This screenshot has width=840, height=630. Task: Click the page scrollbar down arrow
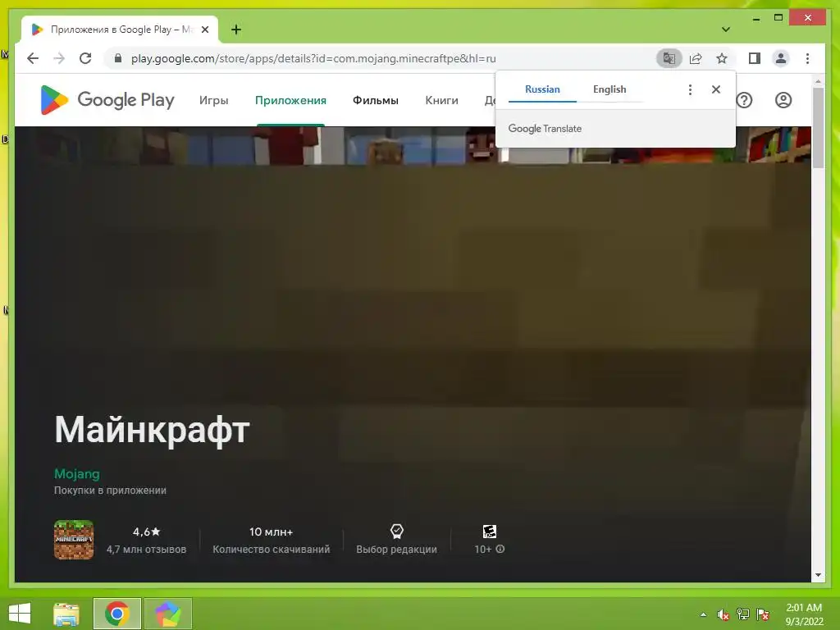(818, 575)
